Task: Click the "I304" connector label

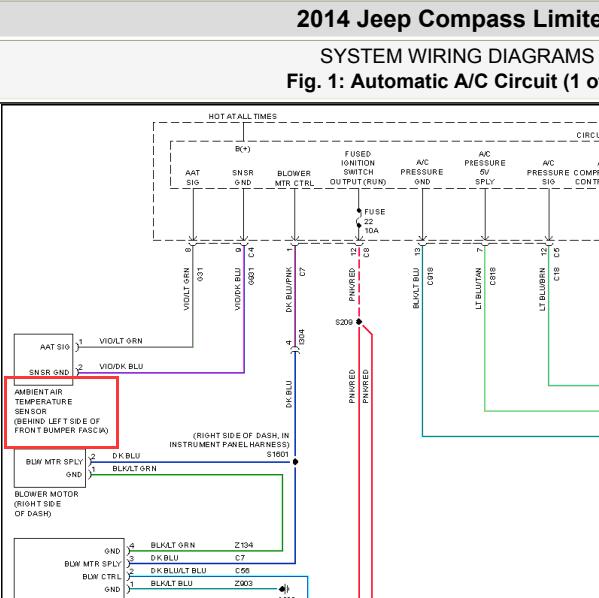Action: [x=301, y=337]
